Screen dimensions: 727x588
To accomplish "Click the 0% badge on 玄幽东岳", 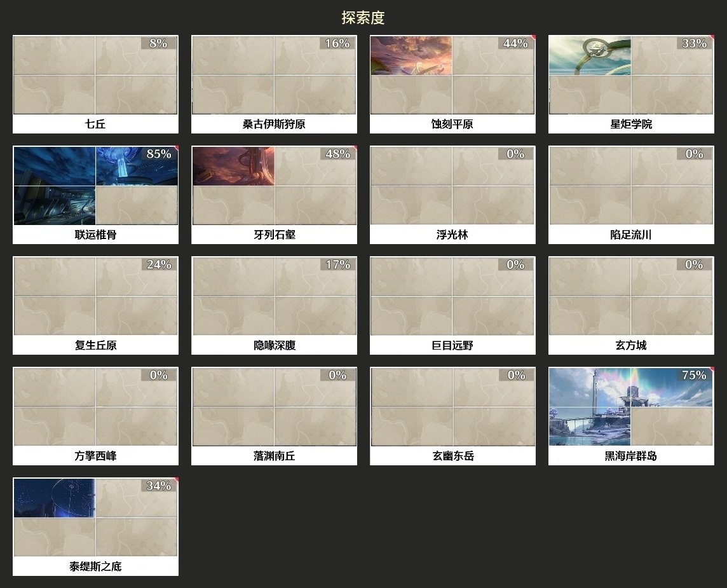I will click(515, 374).
